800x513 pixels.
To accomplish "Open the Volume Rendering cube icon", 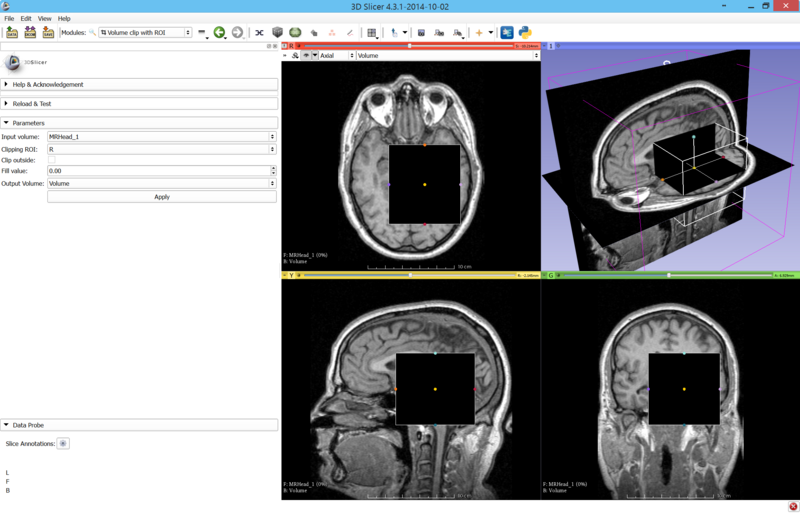I will [277, 33].
